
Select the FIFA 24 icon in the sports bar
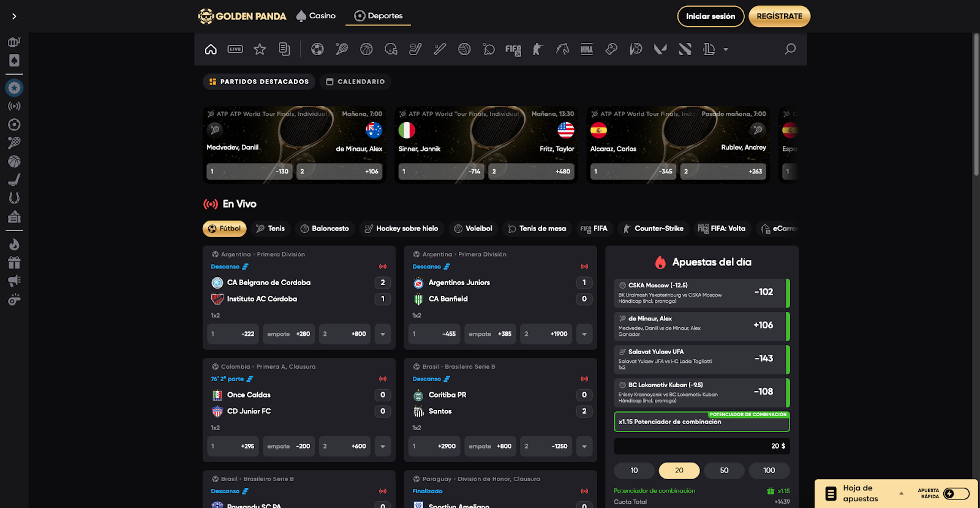(513, 50)
